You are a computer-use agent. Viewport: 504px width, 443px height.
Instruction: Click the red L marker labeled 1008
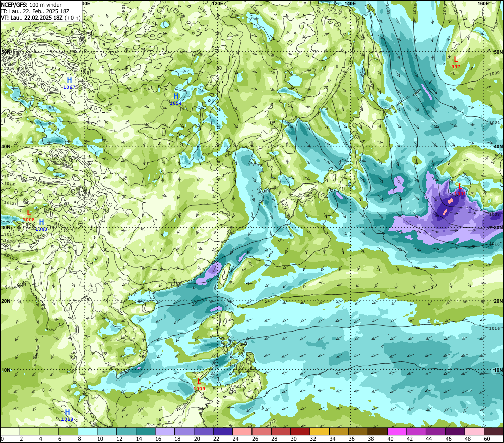(x=29, y=213)
